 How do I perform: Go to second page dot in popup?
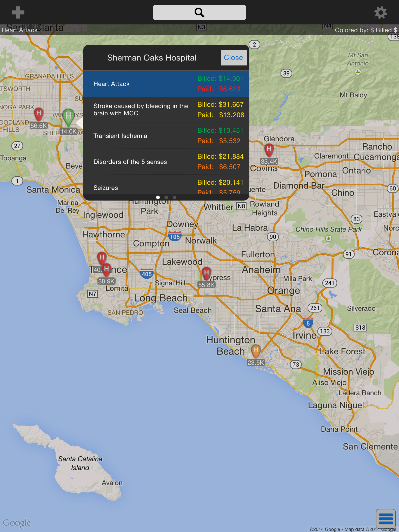(166, 197)
